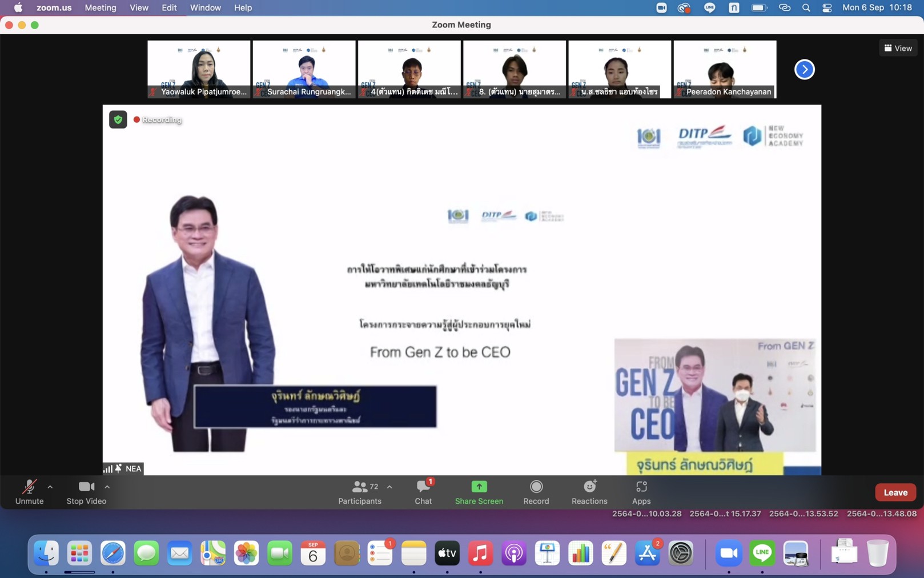924x578 pixels.
Task: Open Control Center
Action: [827, 7]
